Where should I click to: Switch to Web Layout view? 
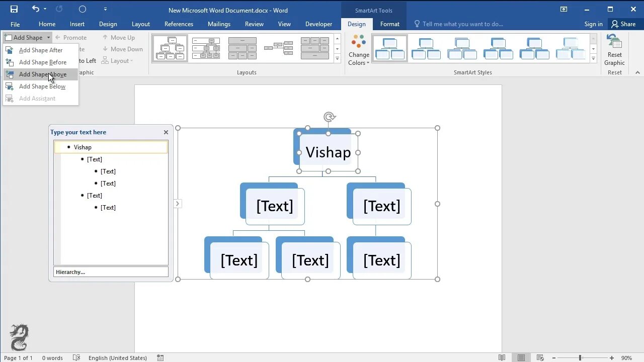click(541, 358)
